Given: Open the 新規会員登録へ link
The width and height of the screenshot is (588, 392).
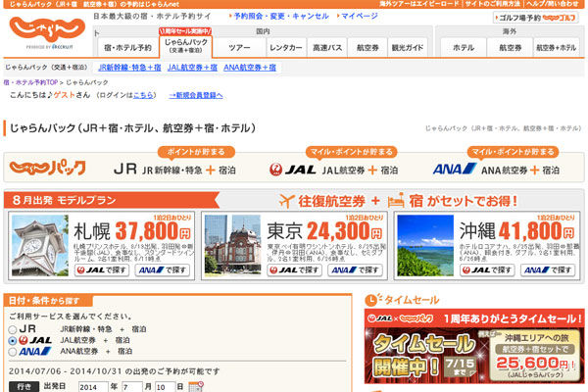Looking at the screenshot, I should (x=196, y=95).
